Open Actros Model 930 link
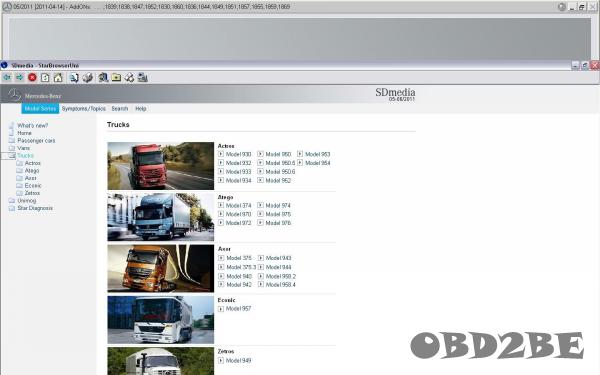 click(x=238, y=154)
